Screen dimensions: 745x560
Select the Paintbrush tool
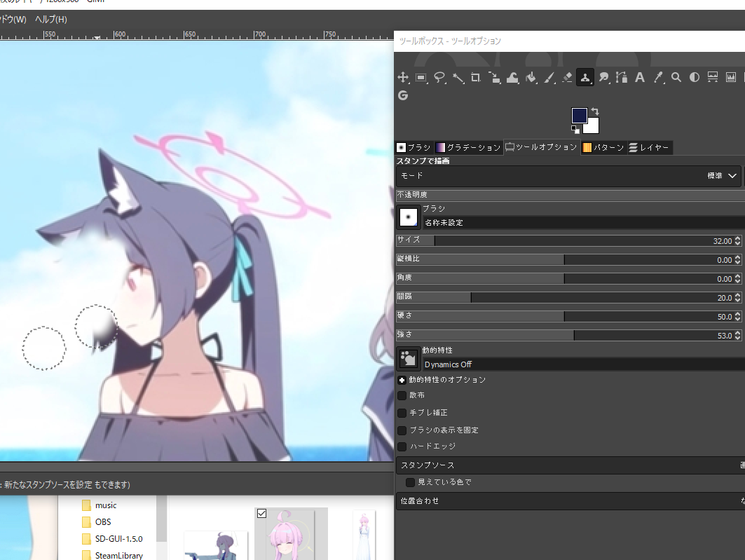(549, 77)
